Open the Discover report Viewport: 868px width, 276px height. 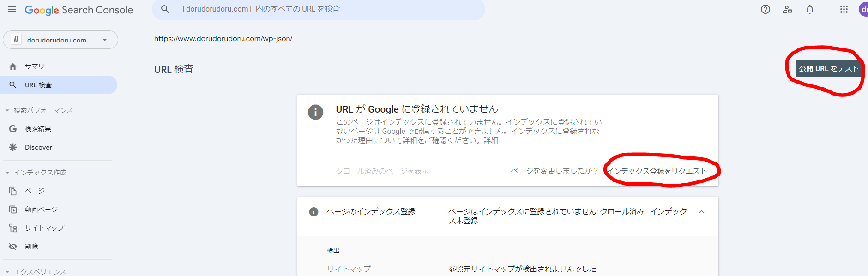point(38,147)
